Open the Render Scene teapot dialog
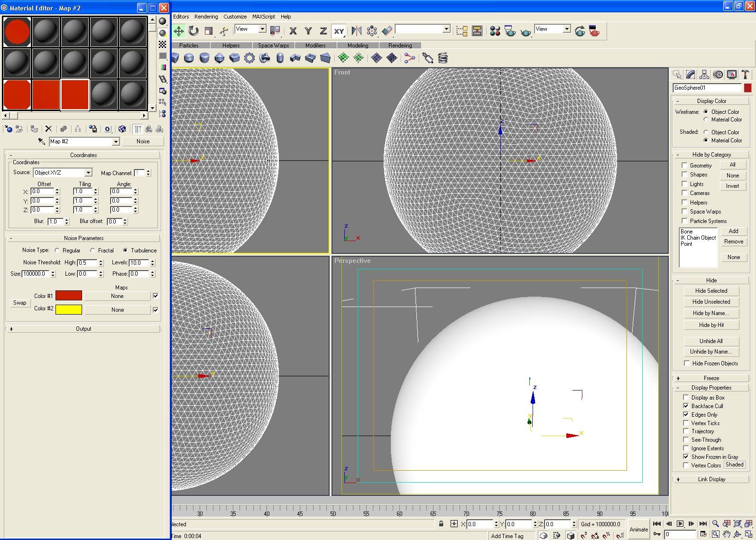Screen dimensions: 756x540 pyautogui.click(x=510, y=31)
